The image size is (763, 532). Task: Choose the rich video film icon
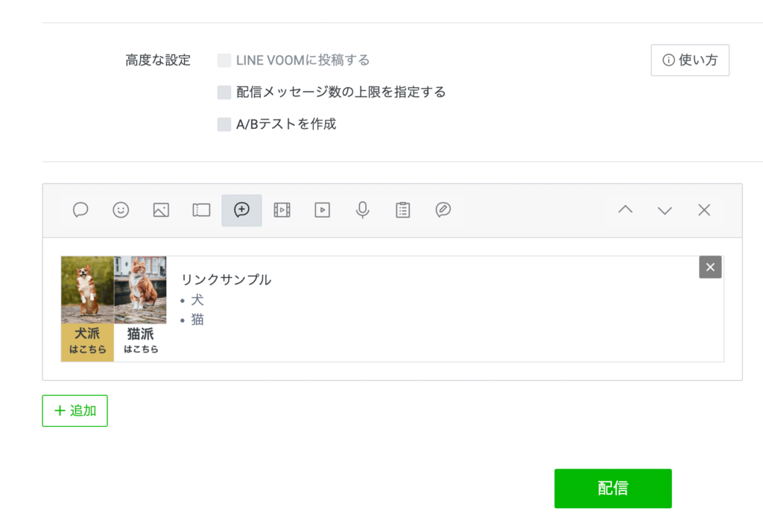(282, 210)
